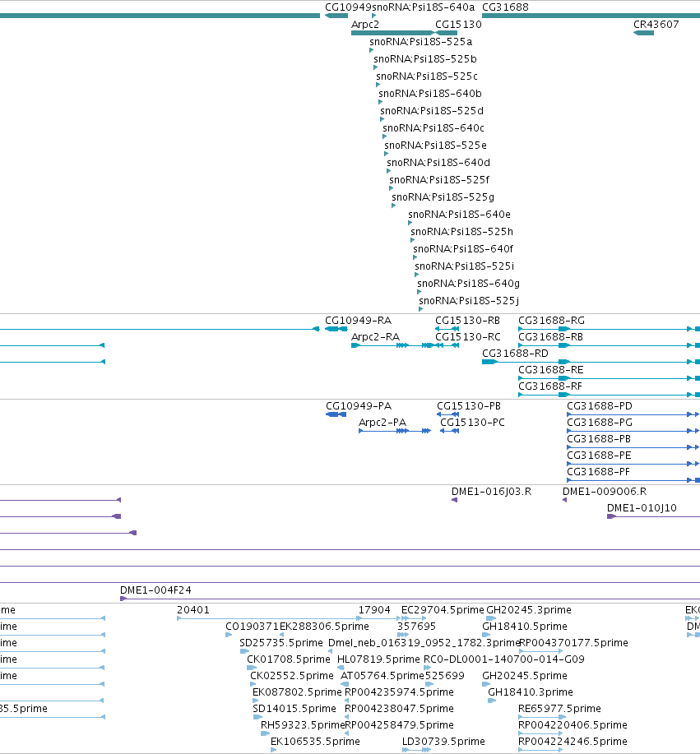Click GH18410.5prime EST label
700x754 pixels.
(x=525, y=627)
